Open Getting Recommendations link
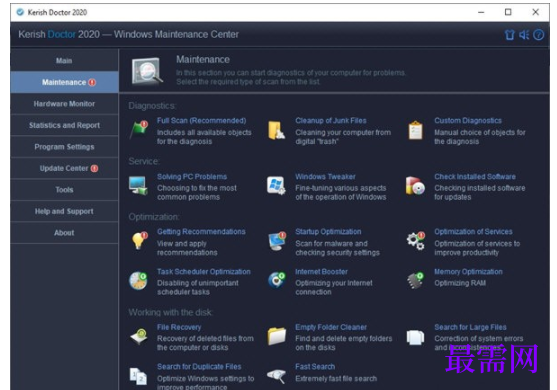This screenshot has width=557, height=390. (x=201, y=232)
